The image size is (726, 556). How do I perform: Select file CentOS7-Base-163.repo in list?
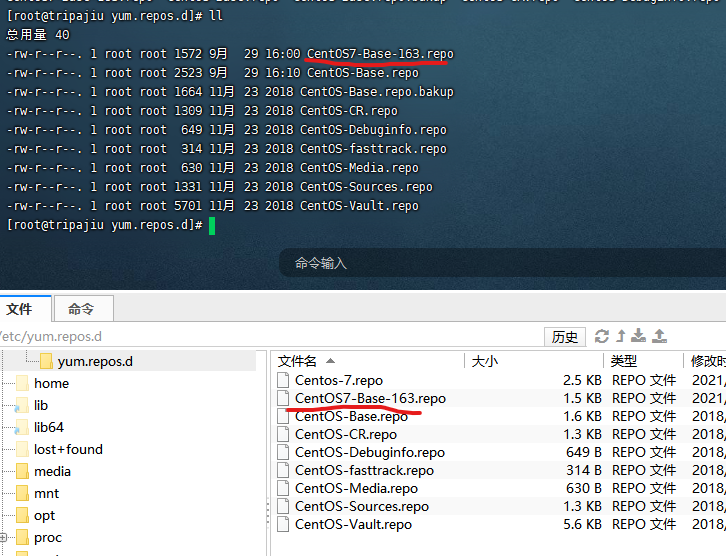pyautogui.click(x=370, y=399)
